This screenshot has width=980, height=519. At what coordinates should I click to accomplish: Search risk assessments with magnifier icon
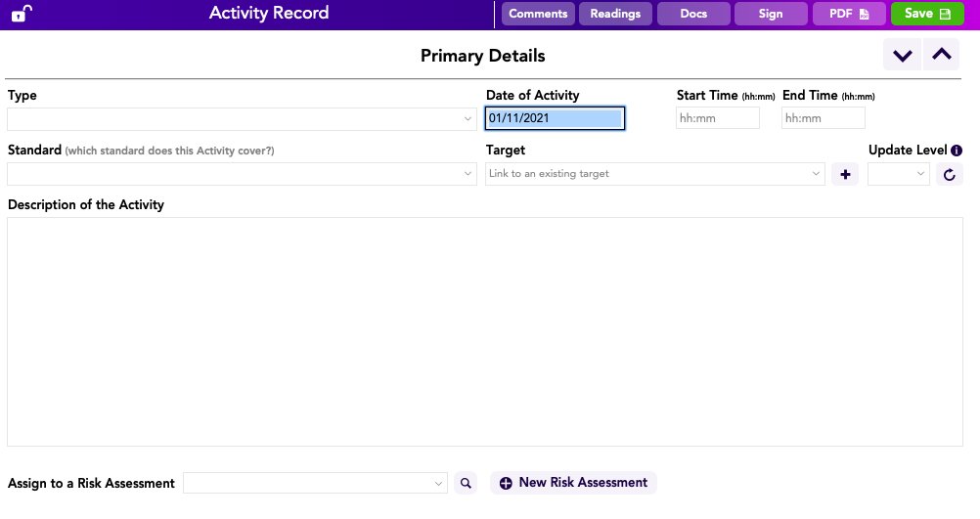tap(466, 483)
